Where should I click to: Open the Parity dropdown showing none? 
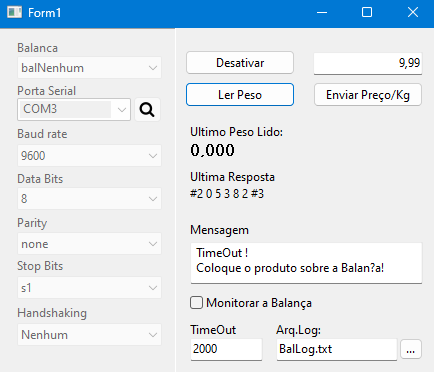89,244
